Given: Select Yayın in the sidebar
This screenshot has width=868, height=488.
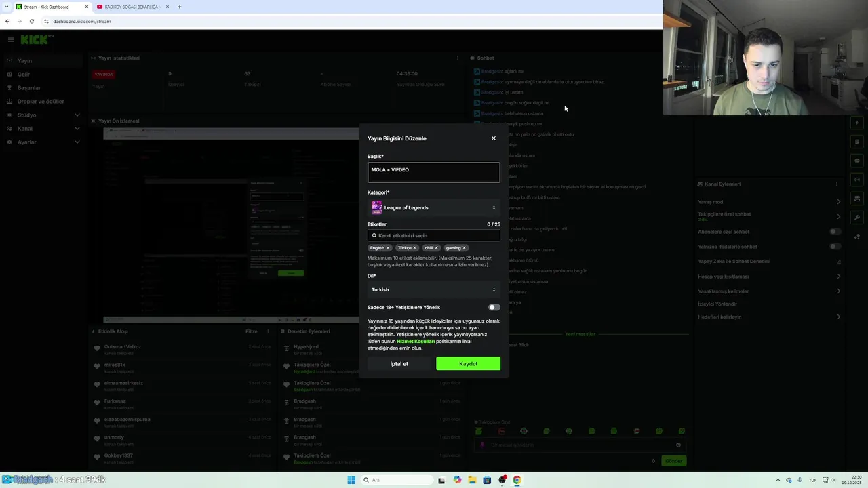Looking at the screenshot, I should pyautogui.click(x=42, y=61).
